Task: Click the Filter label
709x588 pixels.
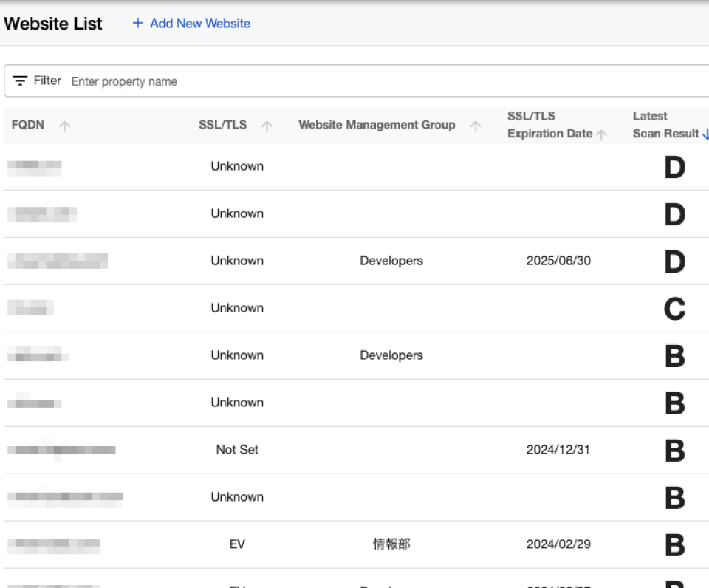Action: 47,81
